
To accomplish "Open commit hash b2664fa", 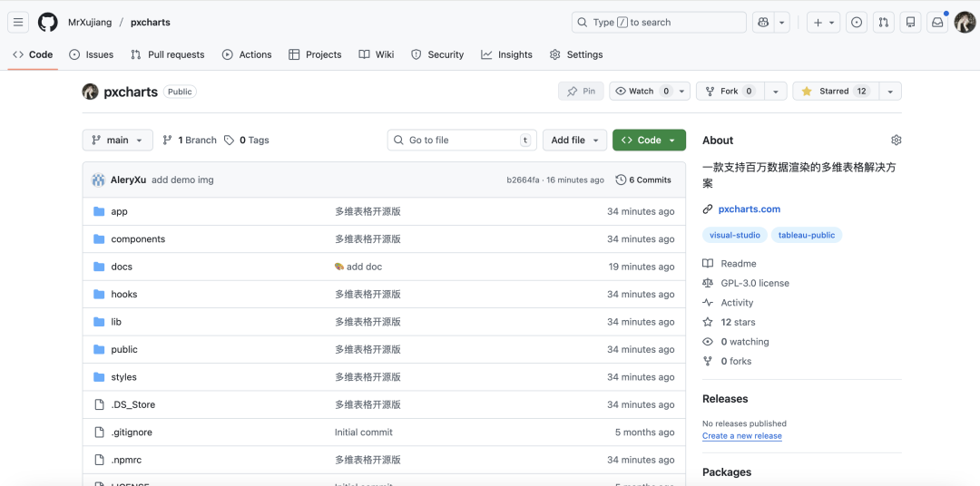I will coord(524,180).
